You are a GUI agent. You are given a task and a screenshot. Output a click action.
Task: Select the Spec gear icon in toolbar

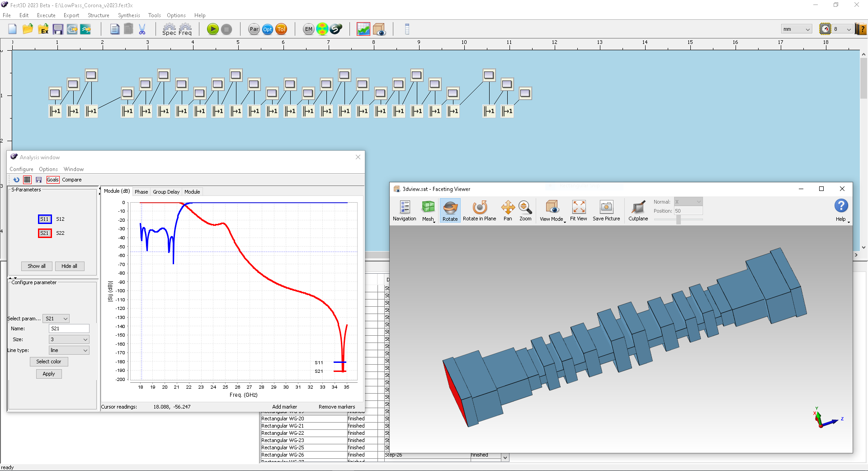(x=169, y=29)
